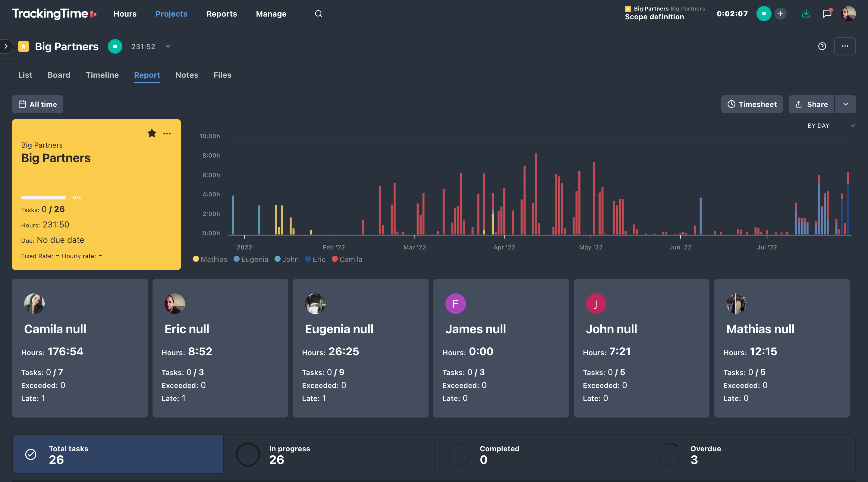Screen dimensions: 868x482
Task: Start a new timer with the plus icon
Action: coord(780,14)
